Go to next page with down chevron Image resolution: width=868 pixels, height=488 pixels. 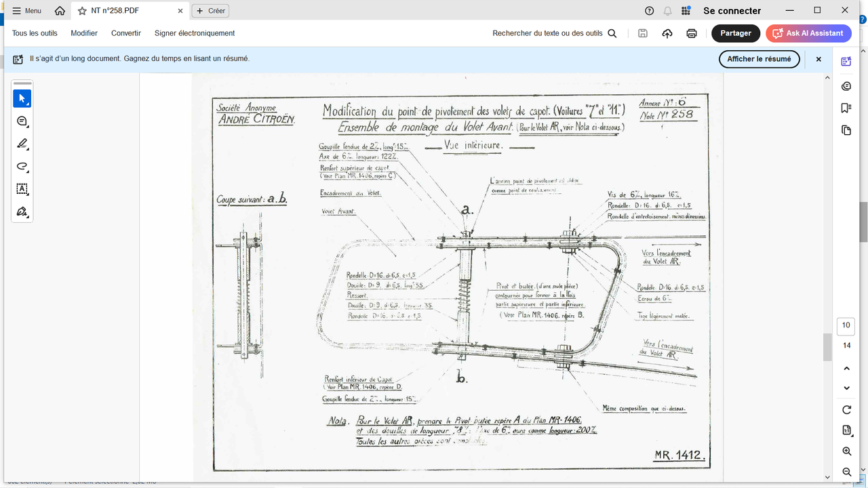(x=846, y=388)
